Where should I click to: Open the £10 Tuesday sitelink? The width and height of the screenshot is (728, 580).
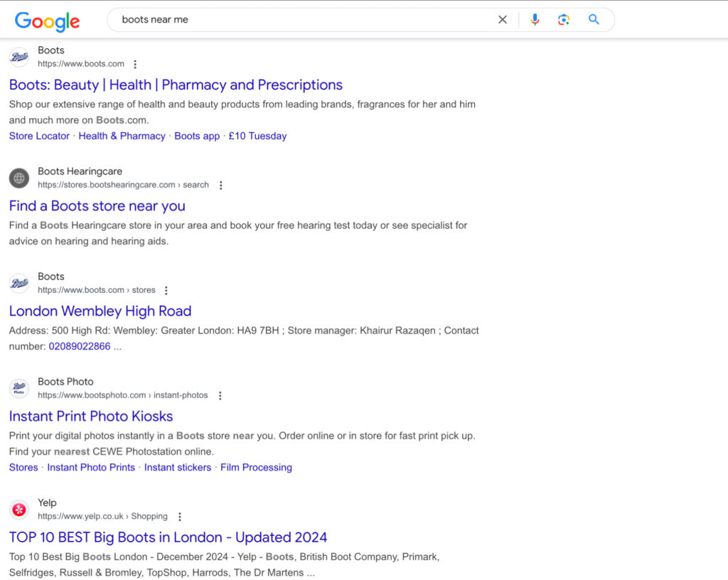257,136
